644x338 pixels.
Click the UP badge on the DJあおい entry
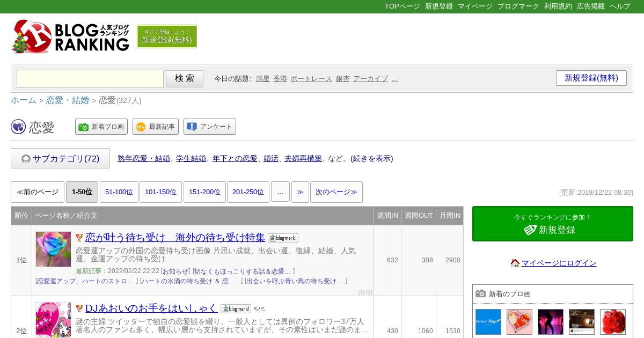[259, 308]
